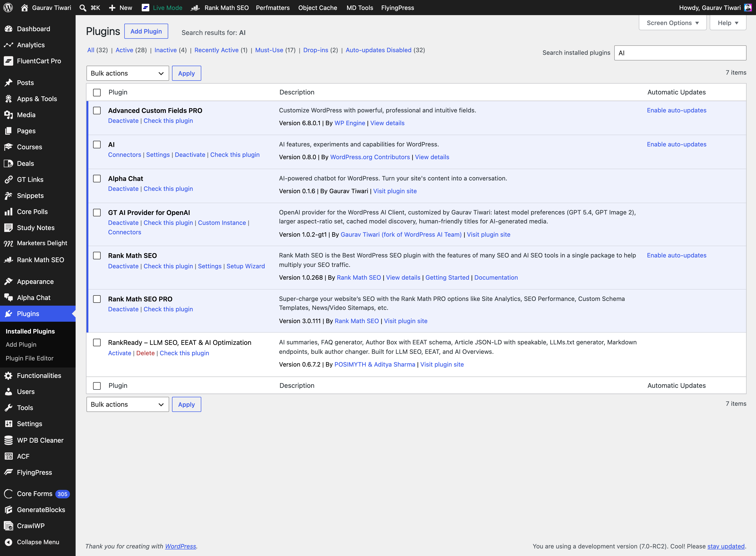Filter by Inactive plugins
Image resolution: width=756 pixels, height=556 pixels.
pyautogui.click(x=166, y=50)
